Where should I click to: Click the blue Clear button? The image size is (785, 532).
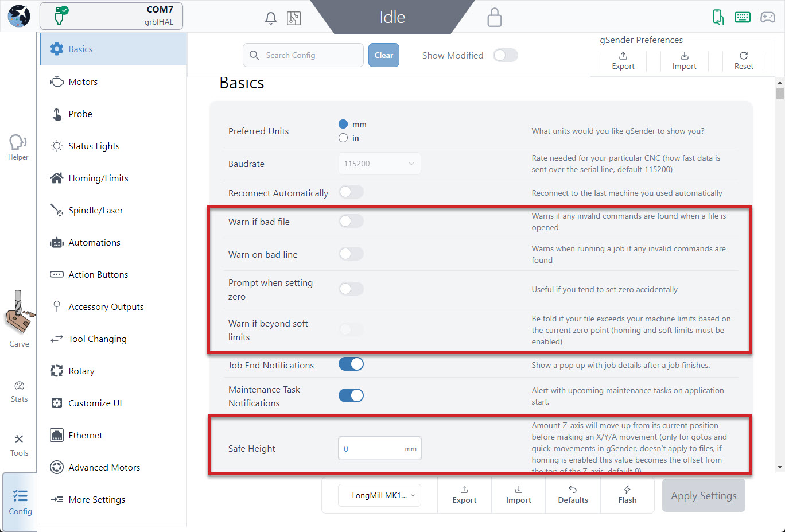[384, 55]
